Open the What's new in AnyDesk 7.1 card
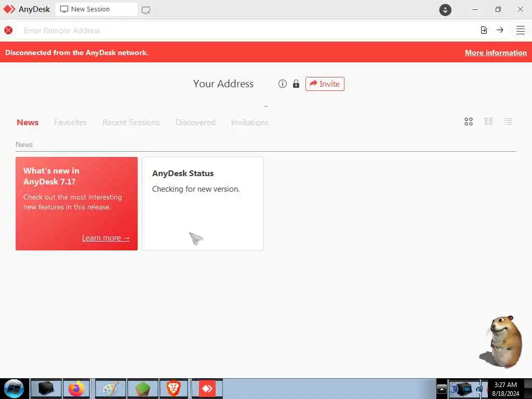 pos(77,204)
